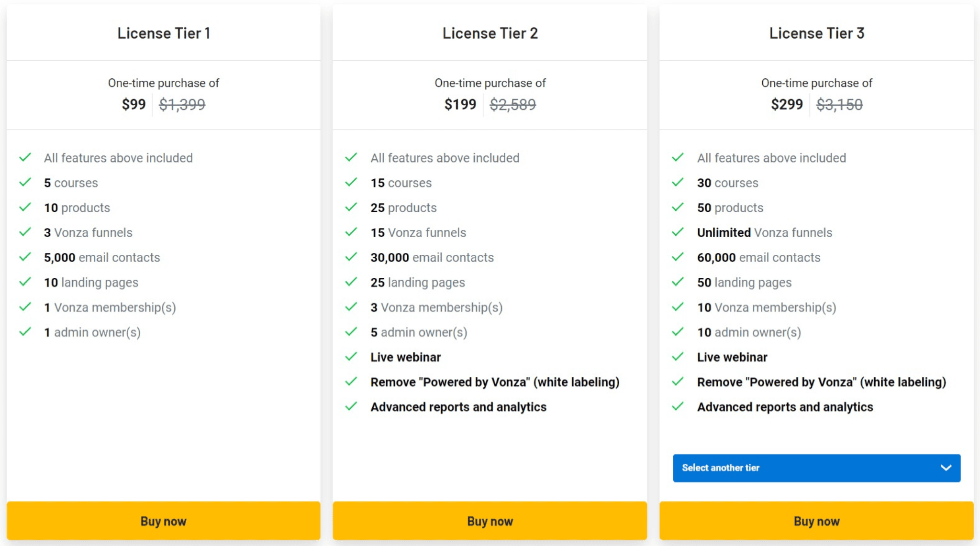Click checkmark beside 30 courses
Image resolution: width=980 pixels, height=546 pixels.
click(x=678, y=182)
